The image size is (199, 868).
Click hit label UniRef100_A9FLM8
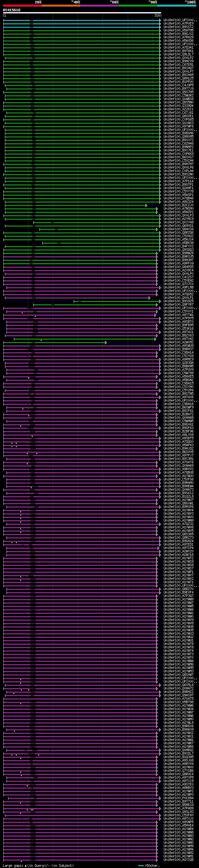point(178,288)
